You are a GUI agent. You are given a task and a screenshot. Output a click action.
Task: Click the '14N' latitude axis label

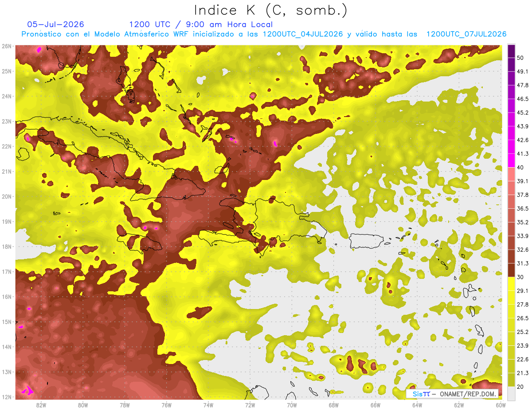click(x=7, y=347)
